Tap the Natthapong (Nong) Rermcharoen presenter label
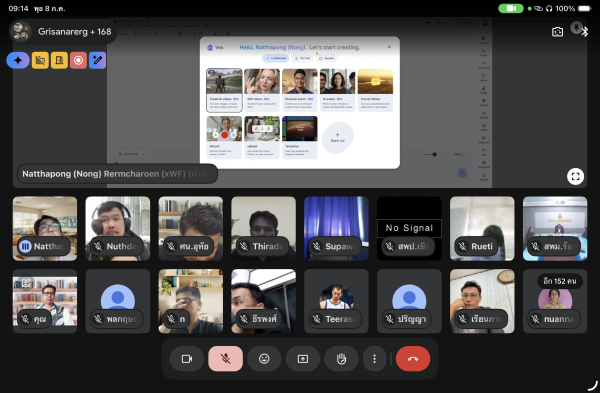The height and width of the screenshot is (393, 600). [x=117, y=174]
